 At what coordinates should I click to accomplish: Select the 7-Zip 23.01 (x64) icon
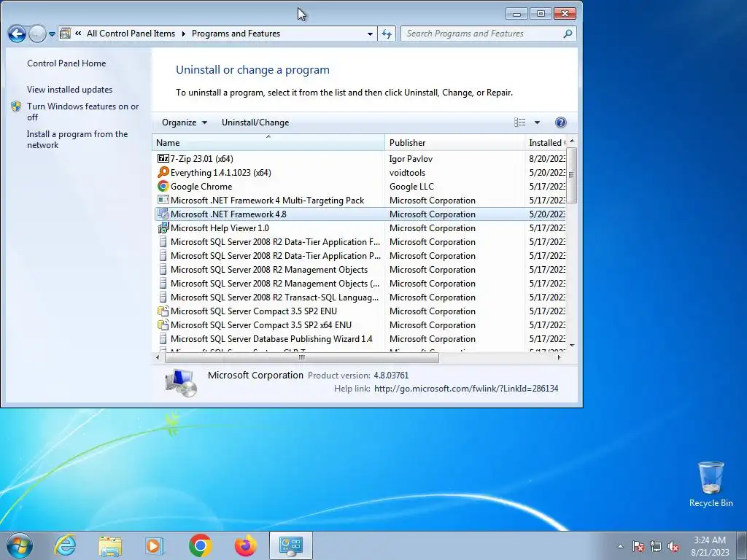point(163,158)
